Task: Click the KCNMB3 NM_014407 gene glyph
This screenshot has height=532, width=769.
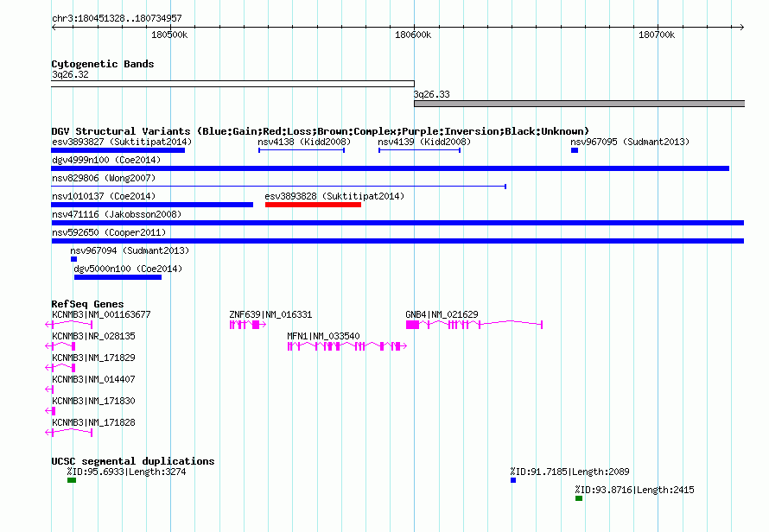Action: [x=49, y=389]
